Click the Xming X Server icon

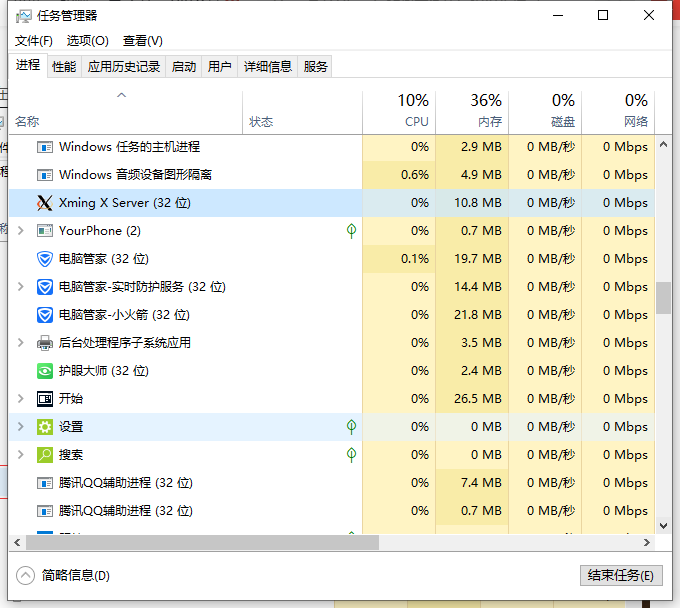45,203
